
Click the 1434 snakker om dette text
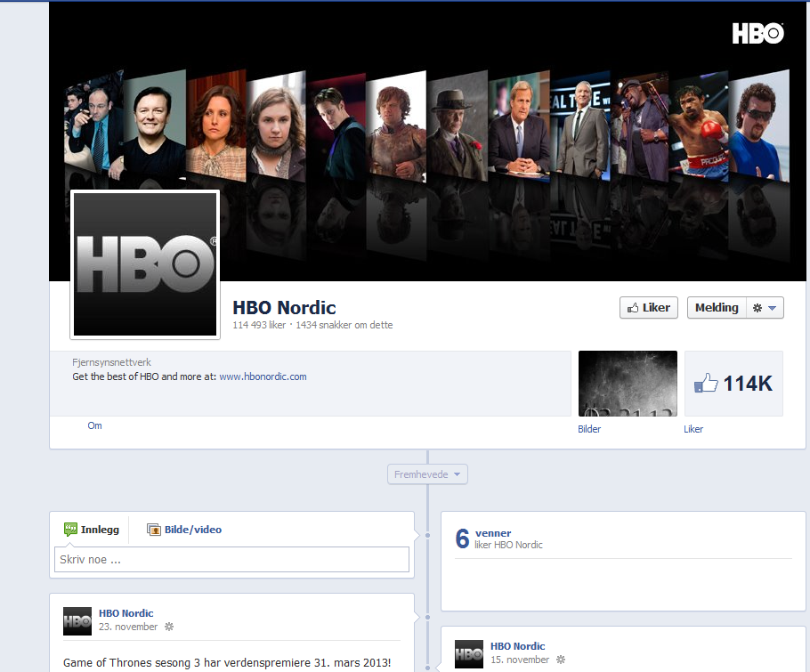(x=344, y=325)
